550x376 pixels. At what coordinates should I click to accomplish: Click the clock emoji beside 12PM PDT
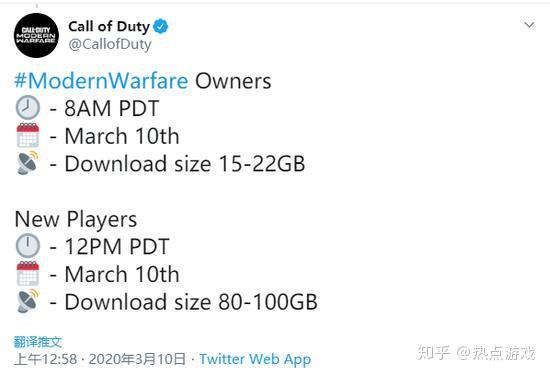click(x=27, y=246)
